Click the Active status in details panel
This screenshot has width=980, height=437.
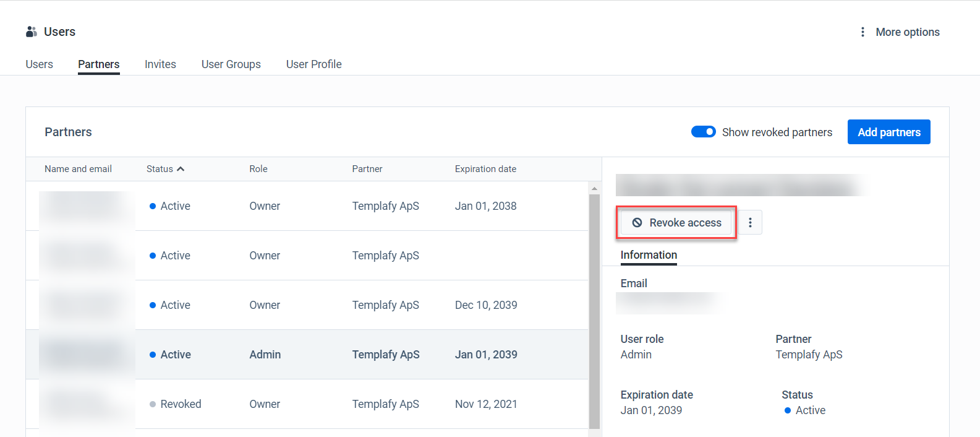(x=804, y=410)
